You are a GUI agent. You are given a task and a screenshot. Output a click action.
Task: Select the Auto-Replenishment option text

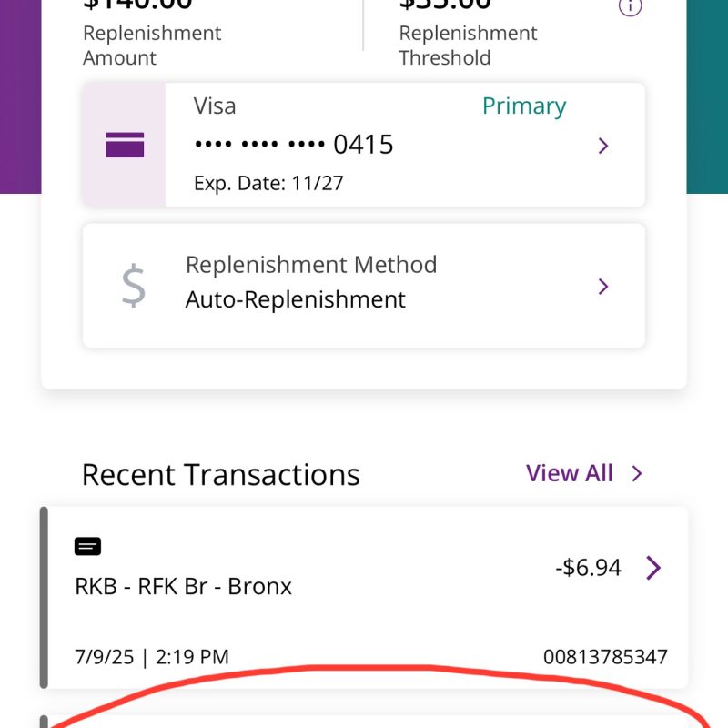coord(296,299)
